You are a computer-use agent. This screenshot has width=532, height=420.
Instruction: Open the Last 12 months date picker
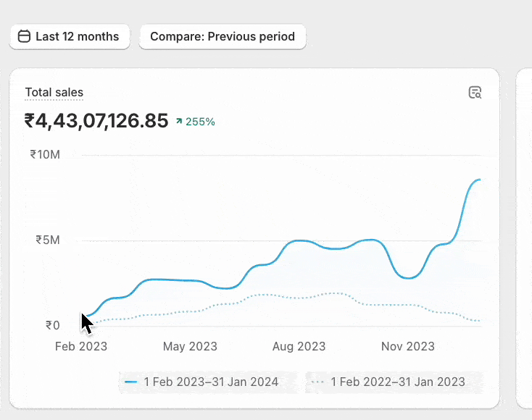[x=70, y=36]
